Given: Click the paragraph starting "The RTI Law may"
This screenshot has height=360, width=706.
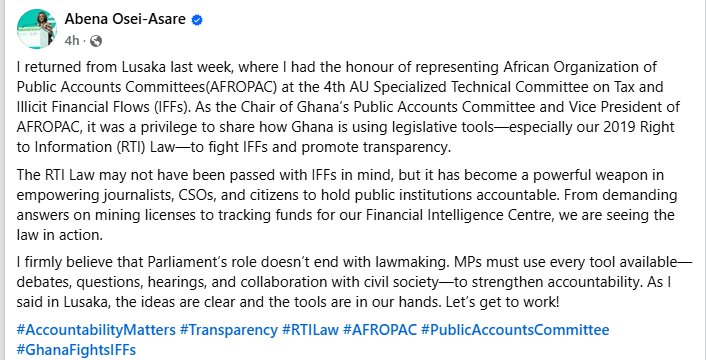Looking at the screenshot, I should coord(347,205).
